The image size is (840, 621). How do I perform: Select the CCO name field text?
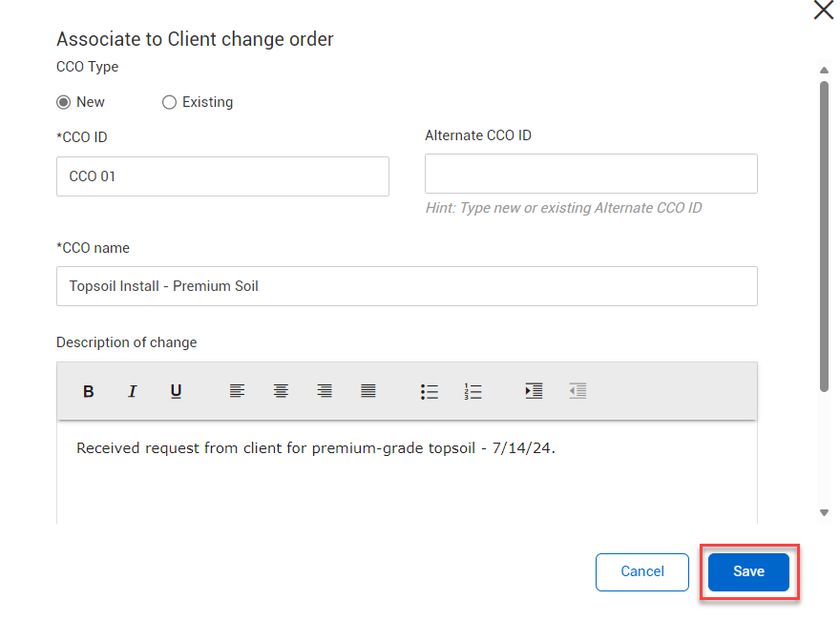point(407,286)
